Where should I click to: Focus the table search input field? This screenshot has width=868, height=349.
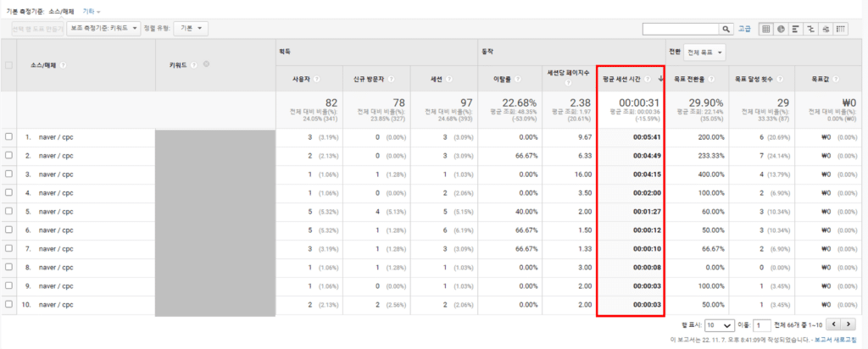pyautogui.click(x=681, y=29)
